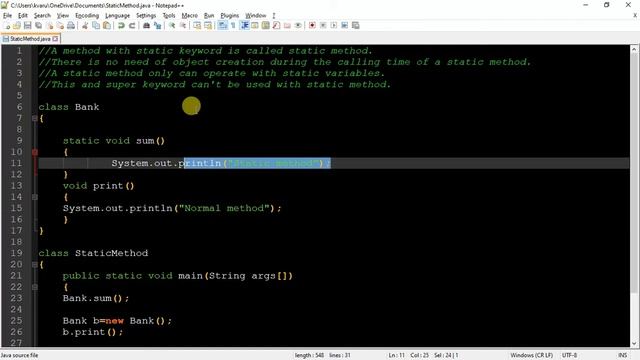
Task: Click the UTF-8 encoding status bar entry
Action: pos(569,355)
